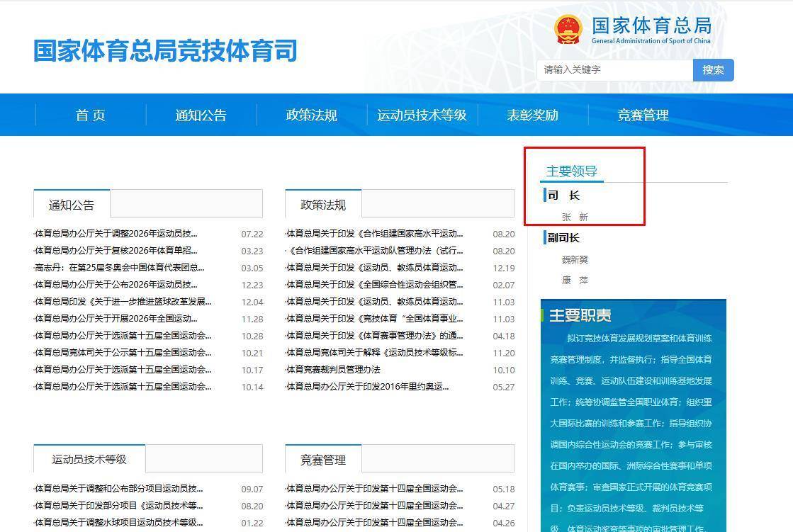
Task: Open policy 体育总局关于印发《体育赛事管理办法》的通...
Action: tap(374, 336)
